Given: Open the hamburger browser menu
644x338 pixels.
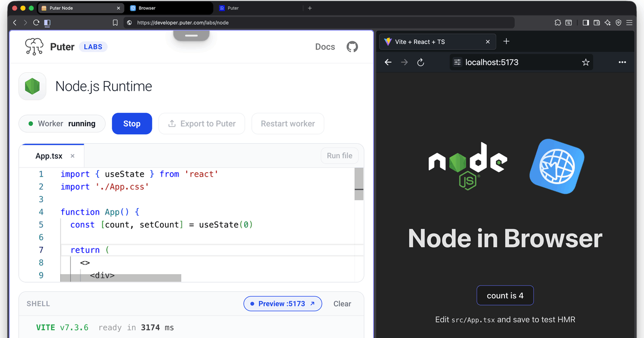Looking at the screenshot, I should click(630, 23).
